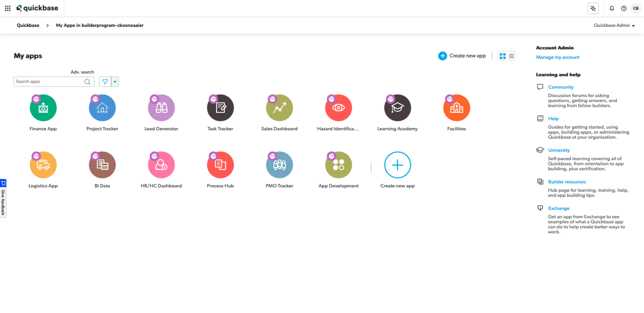The height and width of the screenshot is (313, 644).
Task: Expand the Quickbase Admin dropdown
Action: (x=614, y=25)
